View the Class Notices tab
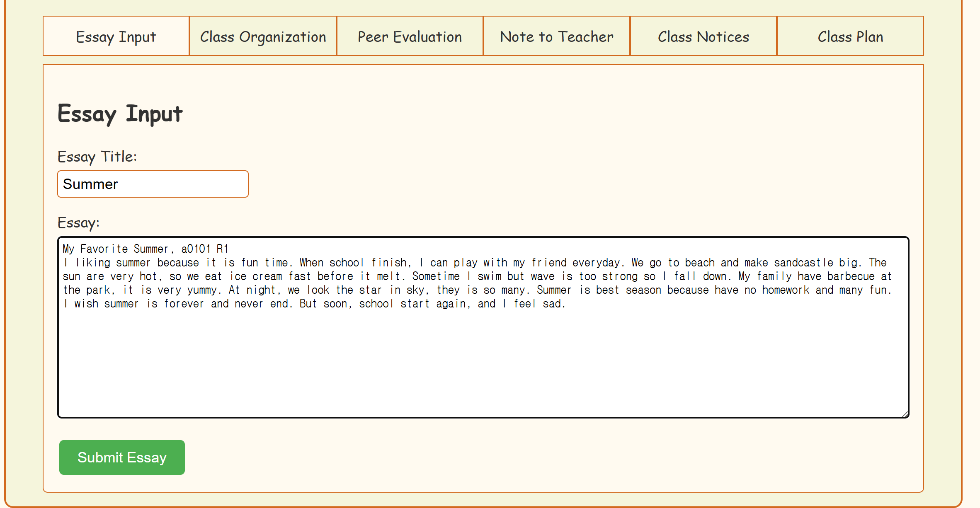The height and width of the screenshot is (508, 980). point(703,36)
